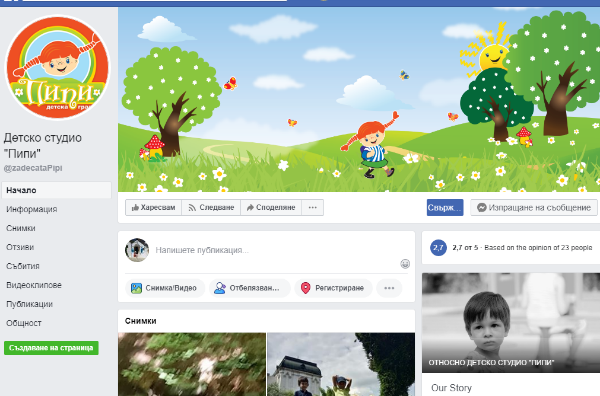
Task: Go to Снимки in the sidebar
Action: [21, 228]
